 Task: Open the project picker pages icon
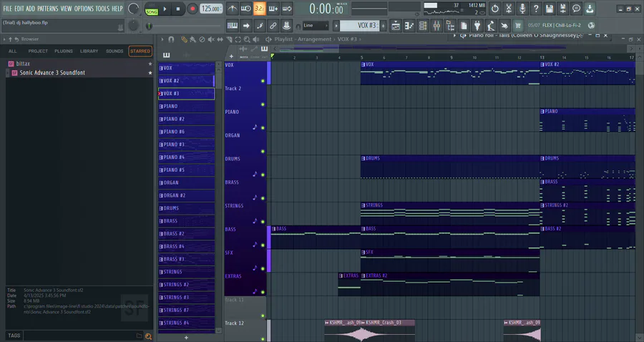click(463, 26)
